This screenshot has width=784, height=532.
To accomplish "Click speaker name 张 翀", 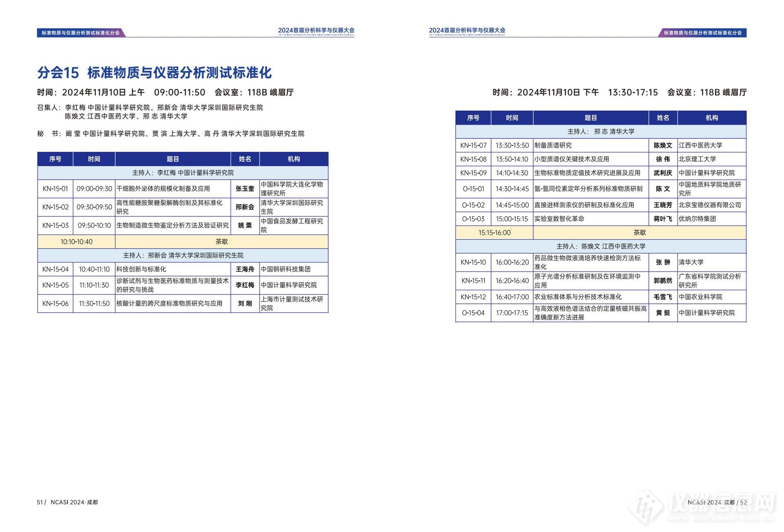I will tap(663, 262).
